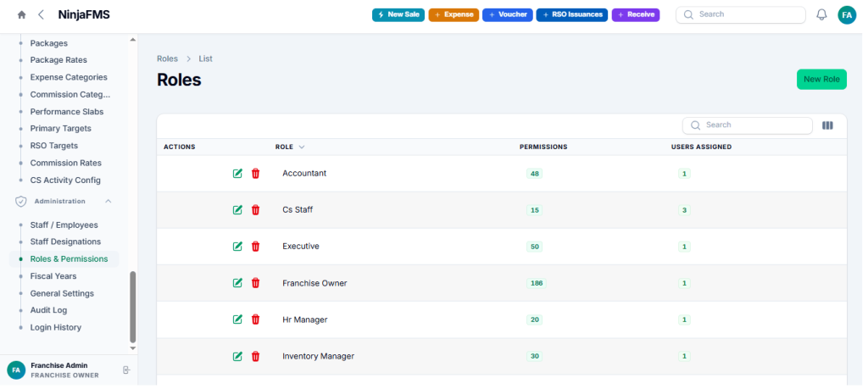Open the notifications bell

tap(822, 15)
